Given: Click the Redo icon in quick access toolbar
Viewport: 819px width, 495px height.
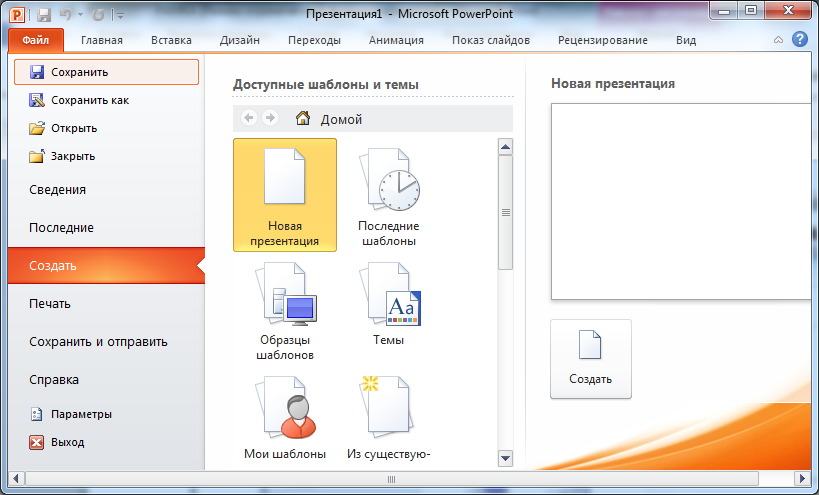Looking at the screenshot, I should pyautogui.click(x=98, y=15).
